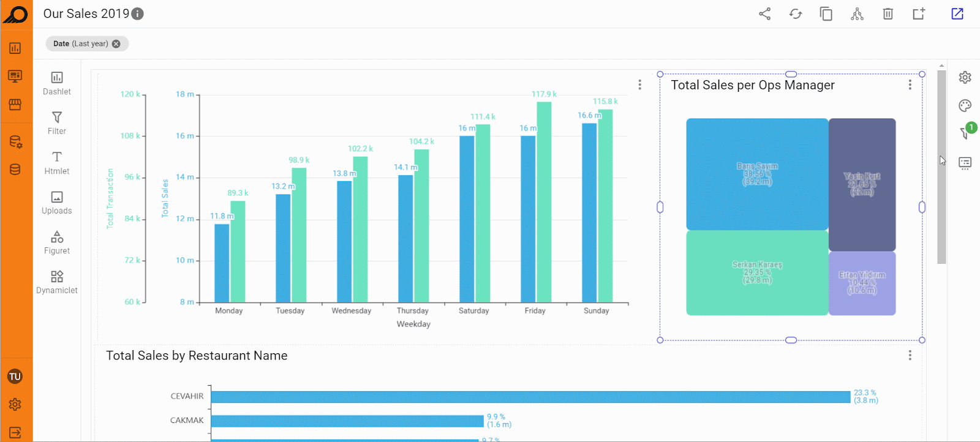Image resolution: width=980 pixels, height=442 pixels.
Task: Click the Ertan Yıldırım treemap block
Action: point(862,283)
